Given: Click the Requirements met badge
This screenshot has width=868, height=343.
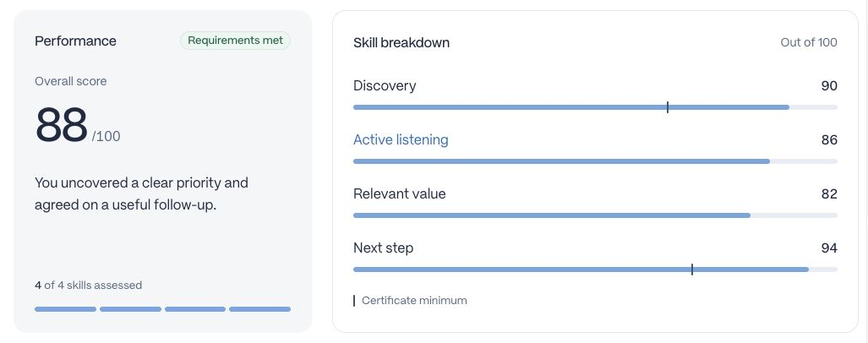Looking at the screenshot, I should tap(235, 41).
